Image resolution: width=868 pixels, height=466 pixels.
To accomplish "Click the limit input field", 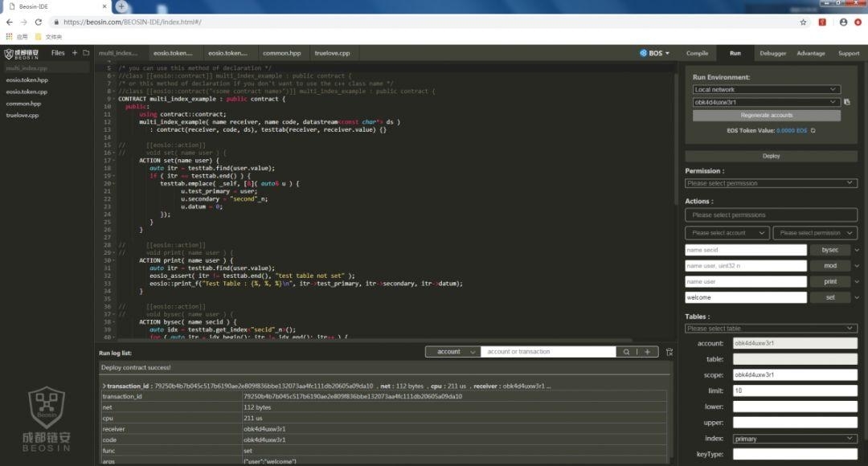I will [x=795, y=390].
